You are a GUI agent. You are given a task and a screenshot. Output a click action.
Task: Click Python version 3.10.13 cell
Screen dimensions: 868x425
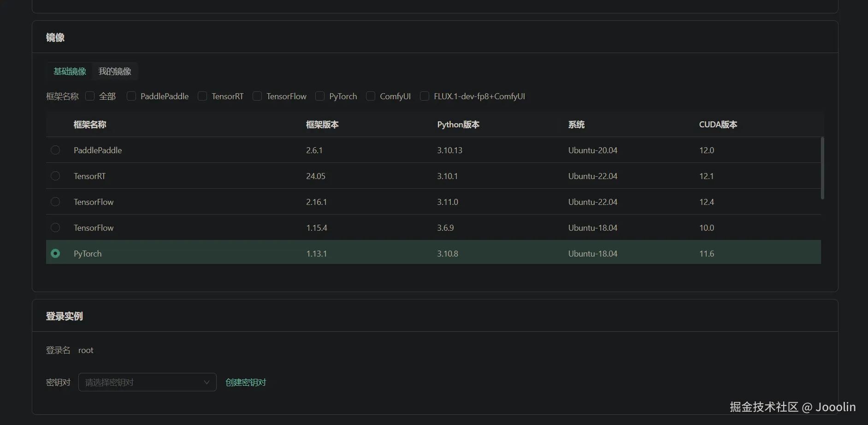point(449,150)
